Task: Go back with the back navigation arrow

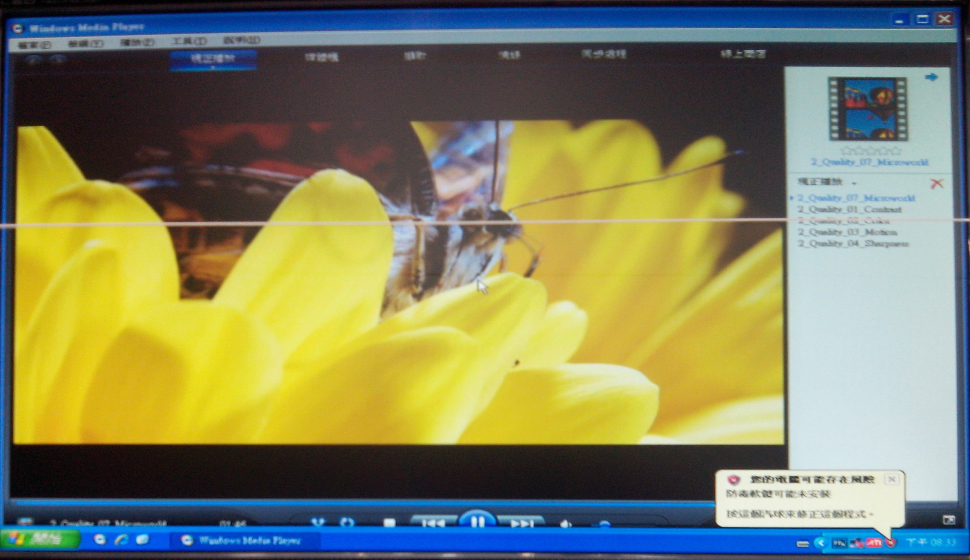Action: (x=33, y=60)
